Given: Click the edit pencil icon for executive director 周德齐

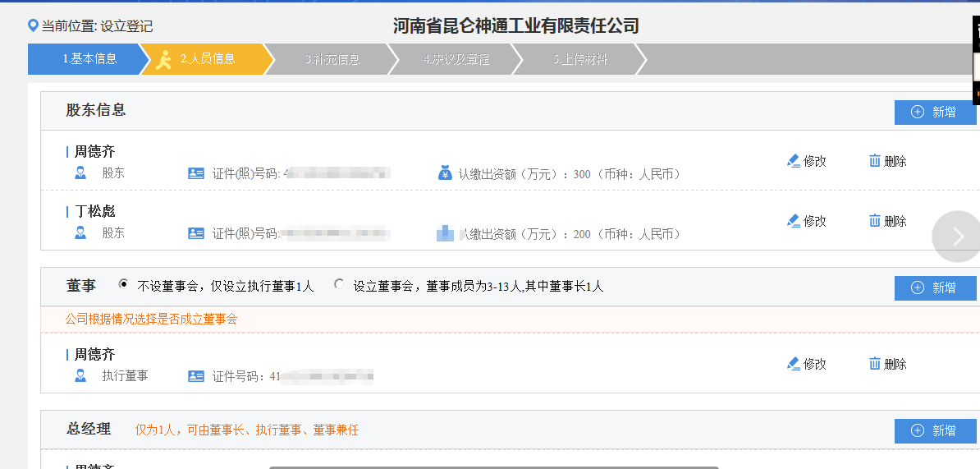Looking at the screenshot, I should point(793,364).
